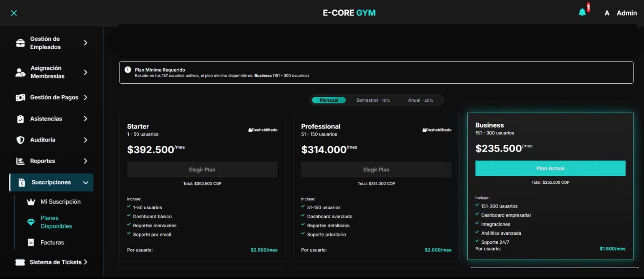Click the $1.500/mes per-user price

612,248
